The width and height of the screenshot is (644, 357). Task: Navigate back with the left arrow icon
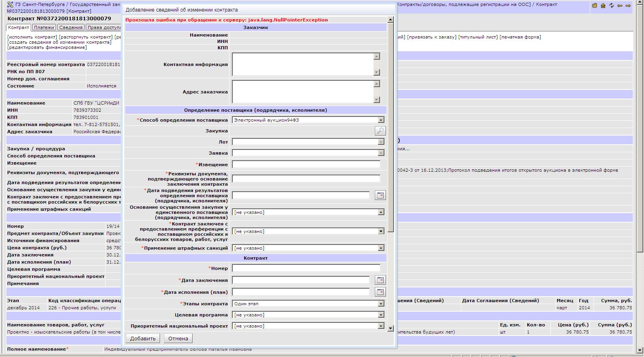620,6
